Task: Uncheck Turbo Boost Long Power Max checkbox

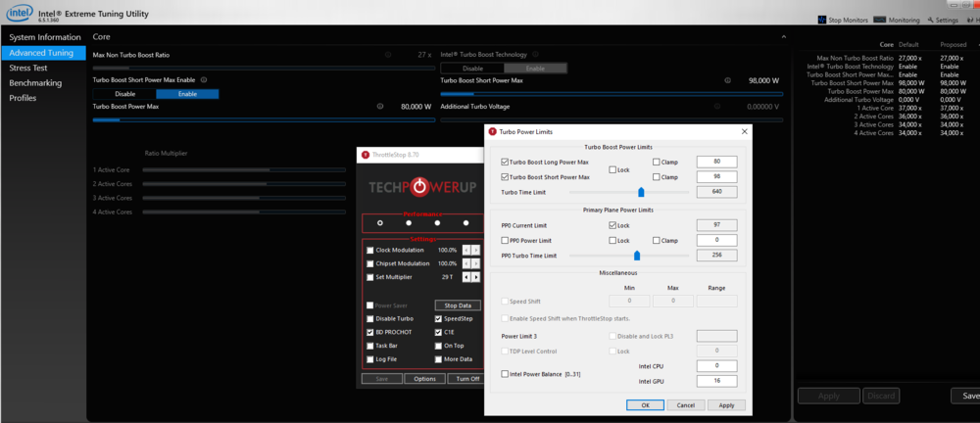Action: click(x=505, y=162)
